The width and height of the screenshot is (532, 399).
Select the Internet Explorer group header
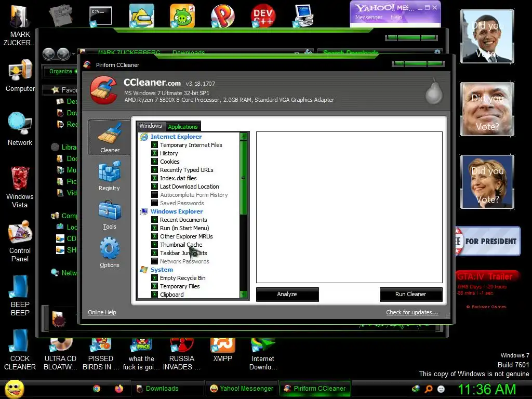click(x=176, y=137)
